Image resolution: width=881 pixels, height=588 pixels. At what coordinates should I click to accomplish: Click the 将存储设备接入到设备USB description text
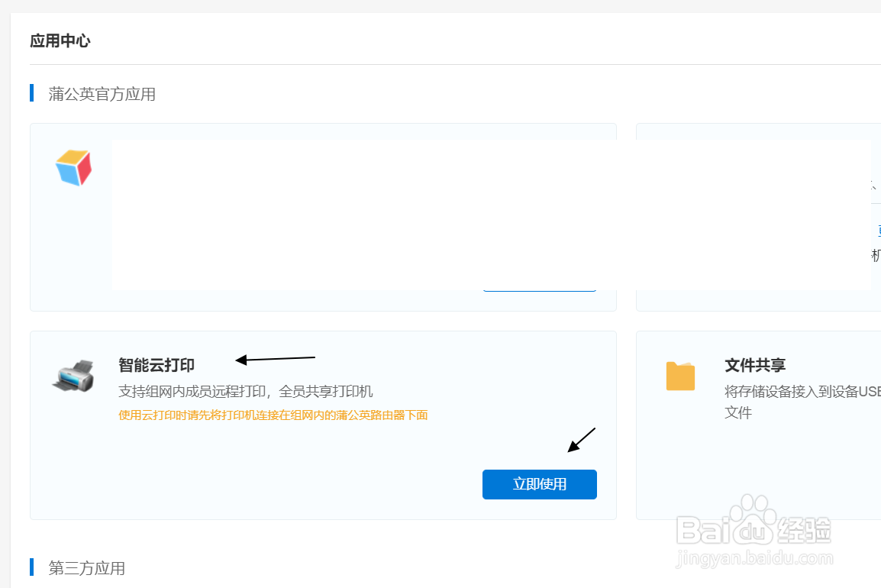point(802,390)
